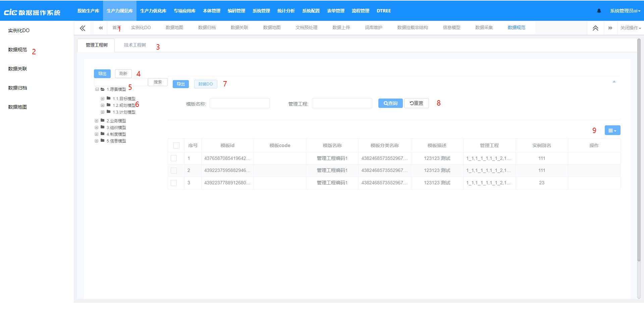644x313 pixels.
Task: Open the 系统管理 top menu
Action: tap(261, 11)
